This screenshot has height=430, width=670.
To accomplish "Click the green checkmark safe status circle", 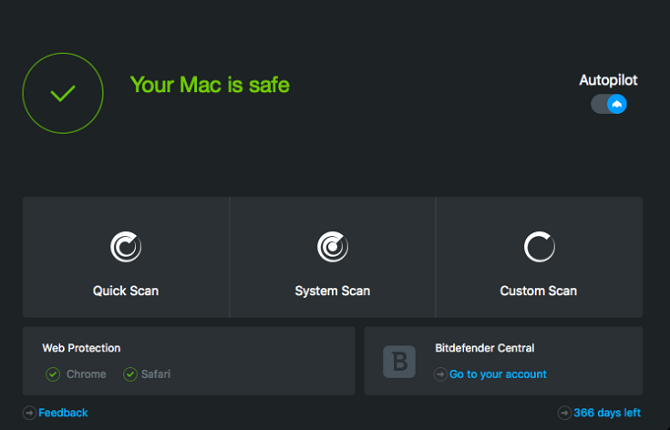I will [63, 93].
